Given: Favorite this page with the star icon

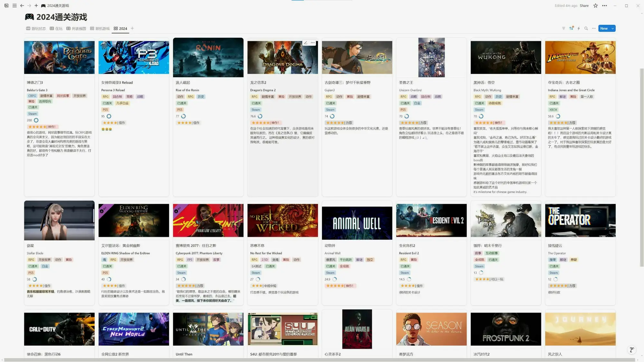Looking at the screenshot, I should click(595, 5).
